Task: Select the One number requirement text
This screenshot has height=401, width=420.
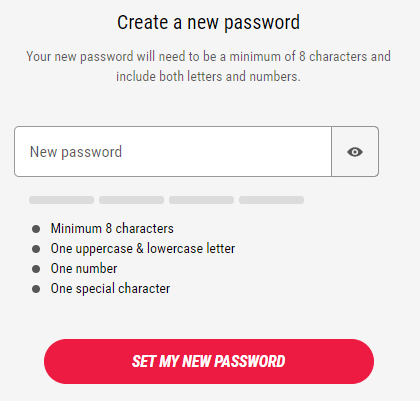Action: click(x=84, y=269)
